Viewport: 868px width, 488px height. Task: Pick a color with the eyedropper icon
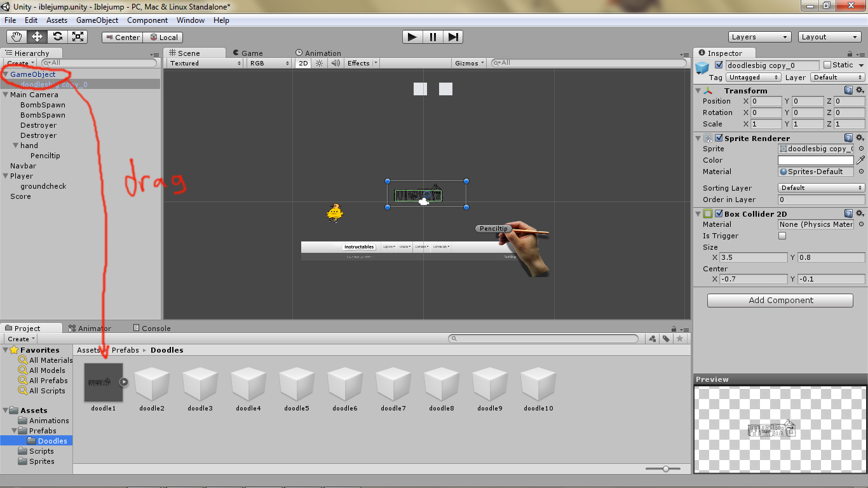861,160
